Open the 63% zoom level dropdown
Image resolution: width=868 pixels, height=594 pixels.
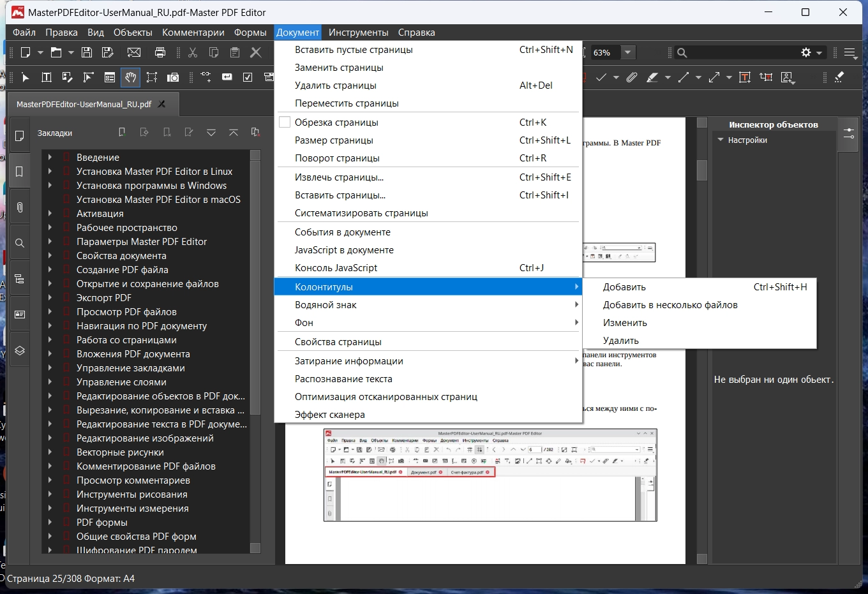(628, 52)
